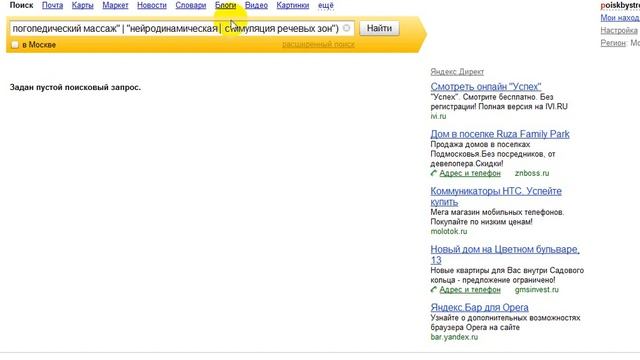The image size is (640, 360).
Task: Open ad 'Коммуникаторы HTC. Успейте купить'
Action: tap(496, 196)
